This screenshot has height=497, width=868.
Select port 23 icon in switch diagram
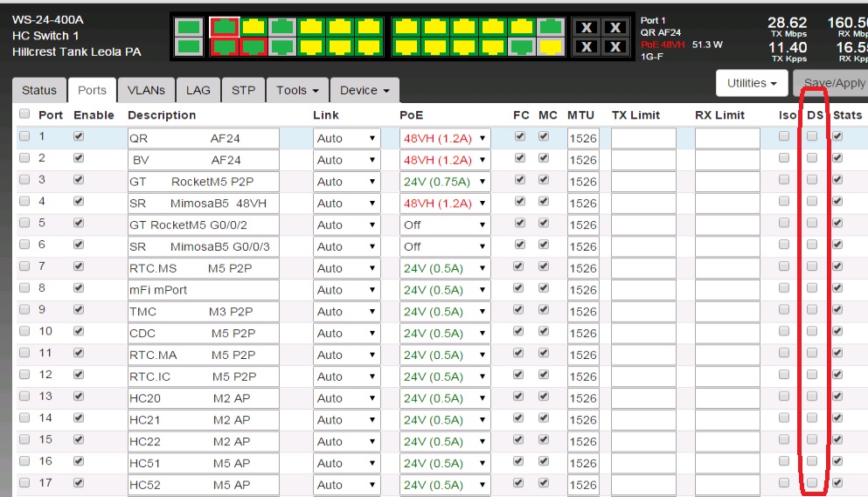point(550,27)
